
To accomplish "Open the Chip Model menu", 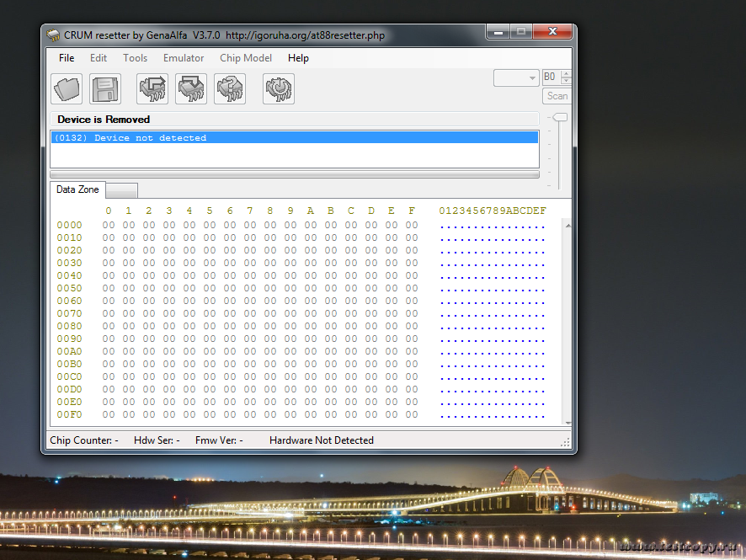I will pos(246,58).
